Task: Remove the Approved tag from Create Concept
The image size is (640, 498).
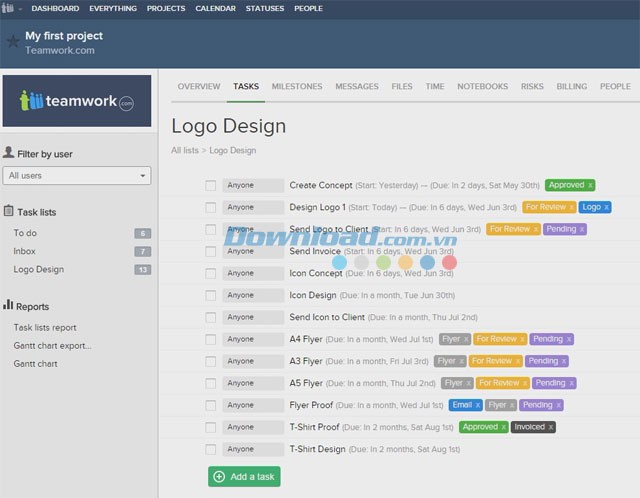Action: [x=590, y=185]
